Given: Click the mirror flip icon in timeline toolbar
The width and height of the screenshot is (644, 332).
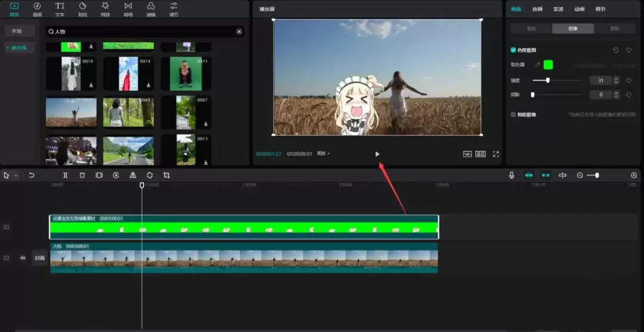Looking at the screenshot, I should pos(133,176).
